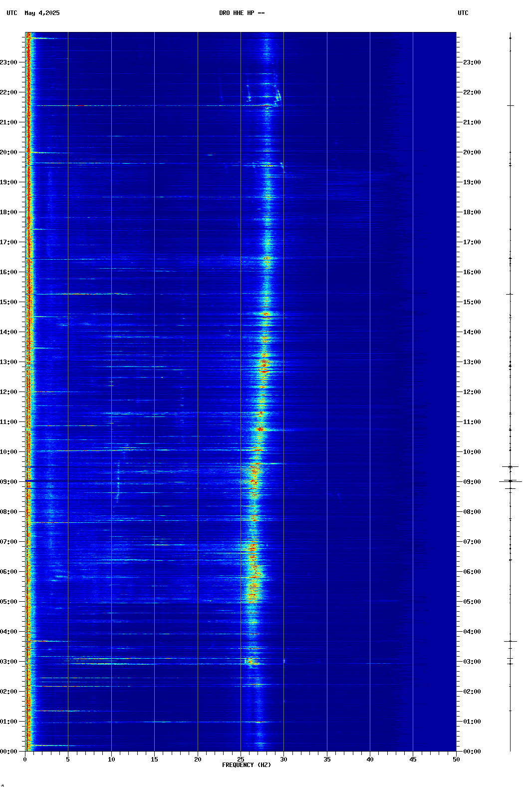Click the 10 tick label on frequency axis
Viewport: 532px width, 791px height.
[111, 760]
